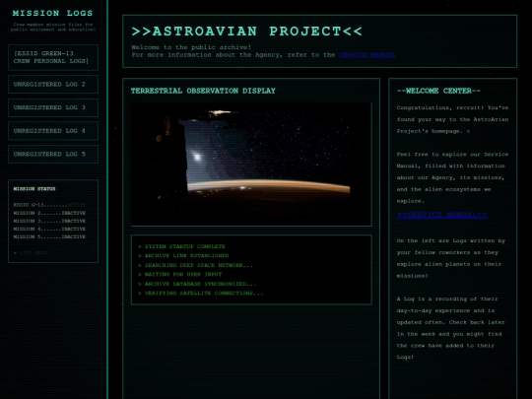Viewport: 532px width, 399px height.
Task: Click the --WELCOME CENTER-- heading
Action: (x=438, y=91)
